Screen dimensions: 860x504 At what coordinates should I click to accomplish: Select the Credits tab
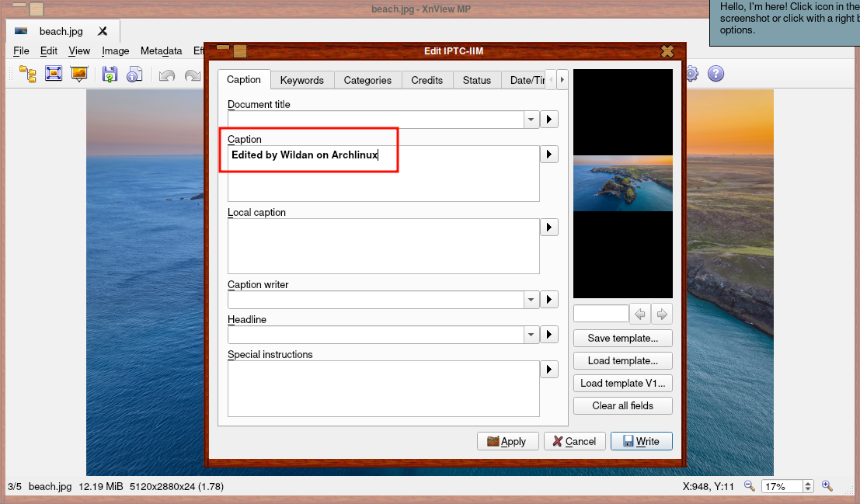(427, 79)
